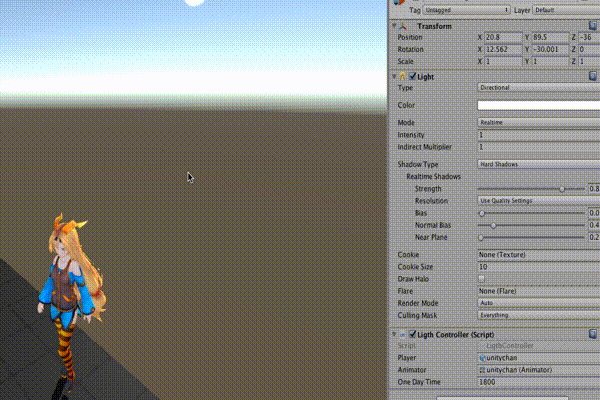Click the Scale Z field
Screen dimensions: 600x400
coord(589,61)
